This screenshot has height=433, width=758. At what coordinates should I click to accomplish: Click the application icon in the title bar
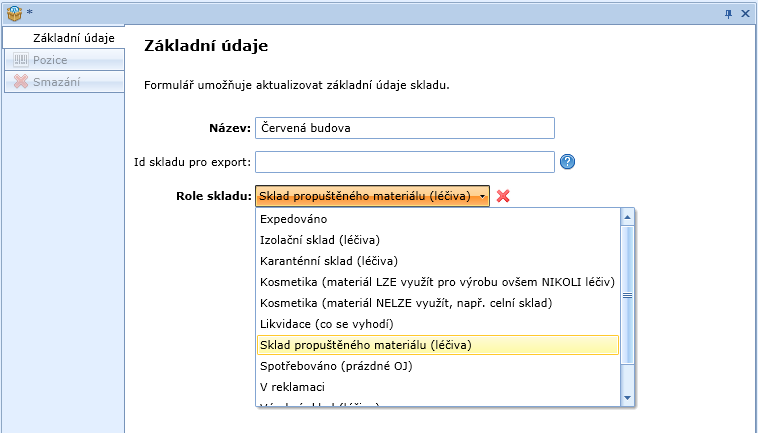13,11
